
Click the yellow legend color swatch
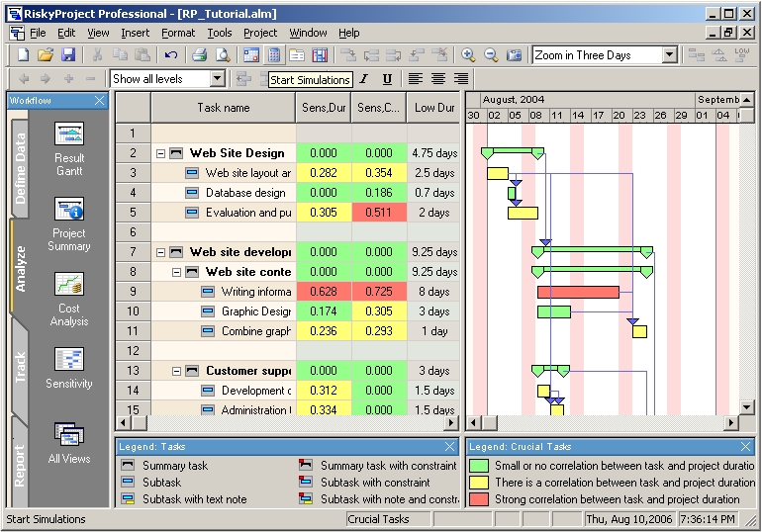(479, 483)
